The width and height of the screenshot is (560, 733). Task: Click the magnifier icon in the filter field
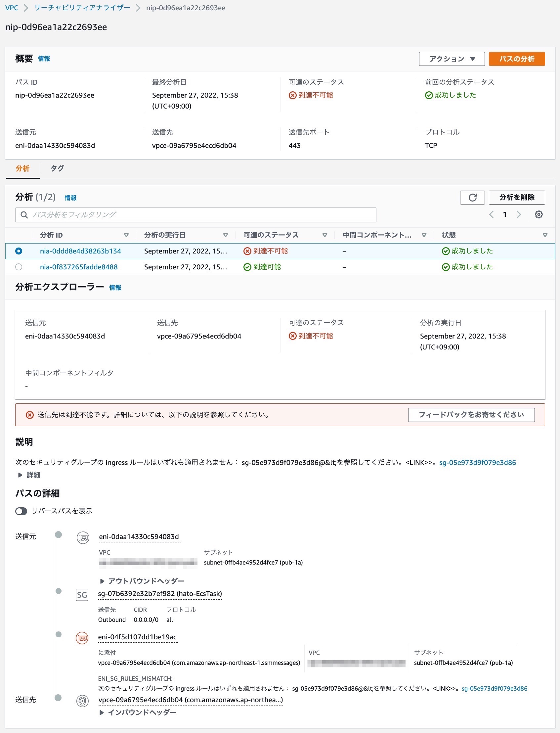(x=24, y=215)
